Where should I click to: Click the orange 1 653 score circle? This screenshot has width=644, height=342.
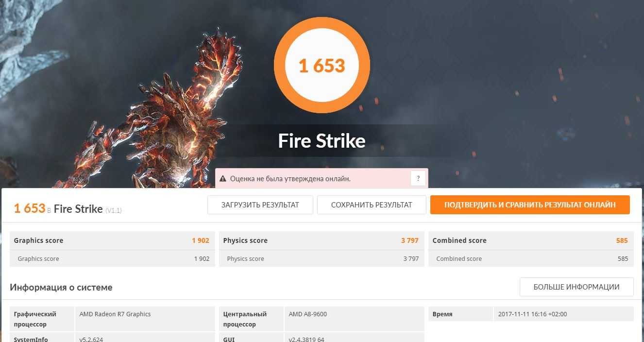point(322,65)
